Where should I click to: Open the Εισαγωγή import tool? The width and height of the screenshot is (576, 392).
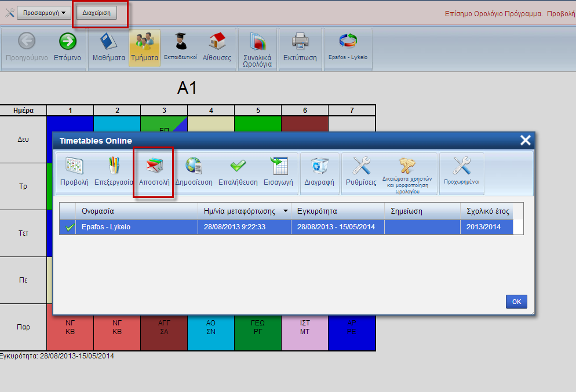(x=279, y=173)
